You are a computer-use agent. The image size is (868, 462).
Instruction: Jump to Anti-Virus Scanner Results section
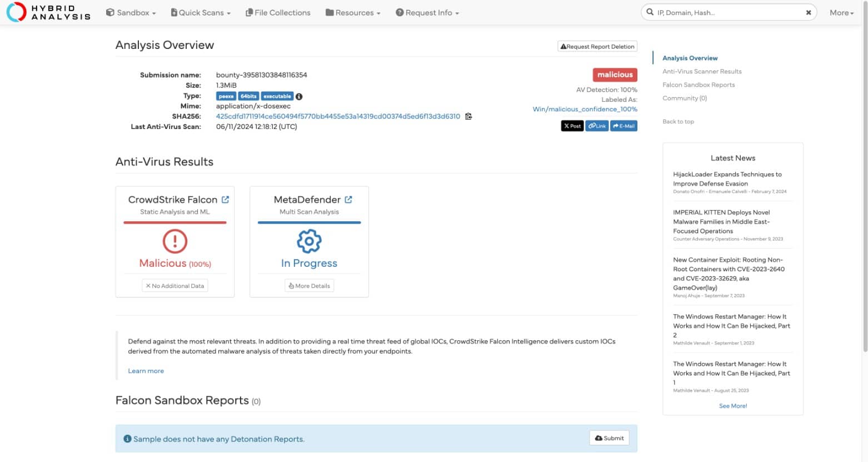(x=702, y=71)
